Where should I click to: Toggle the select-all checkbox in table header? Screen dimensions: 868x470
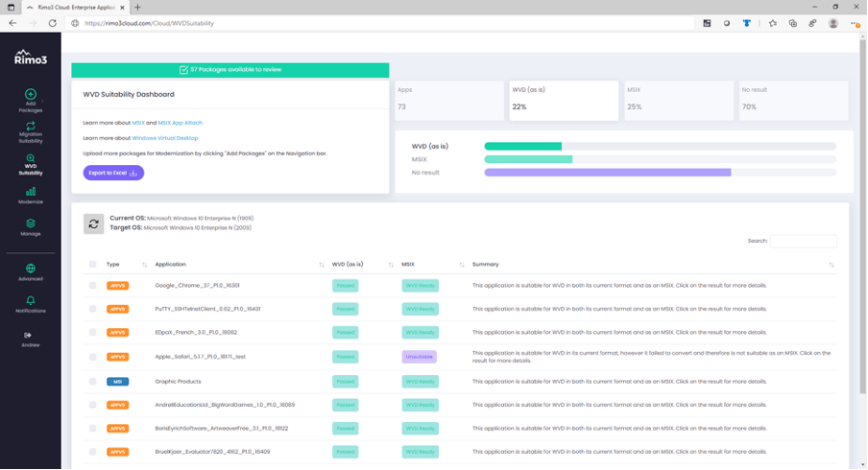[x=93, y=265]
